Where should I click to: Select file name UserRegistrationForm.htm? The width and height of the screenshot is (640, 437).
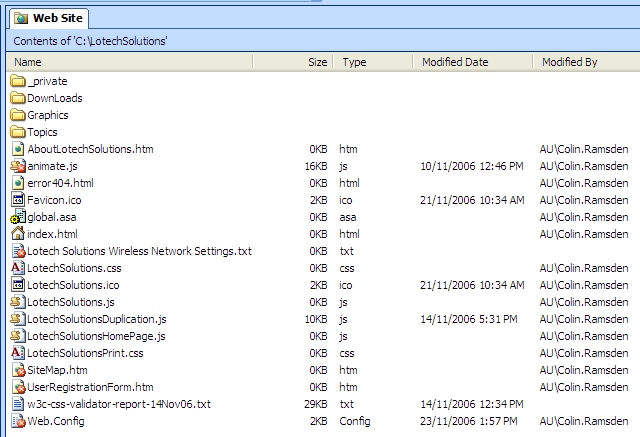click(90, 387)
